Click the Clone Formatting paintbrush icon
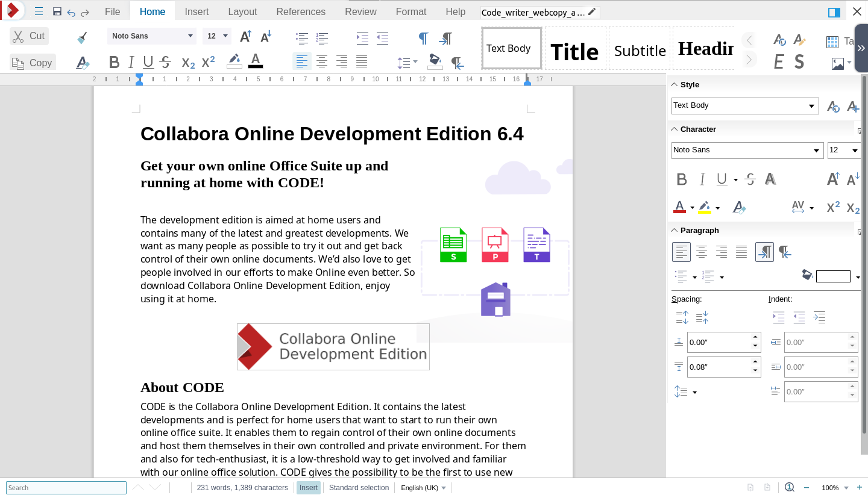868x498 pixels. [x=83, y=37]
